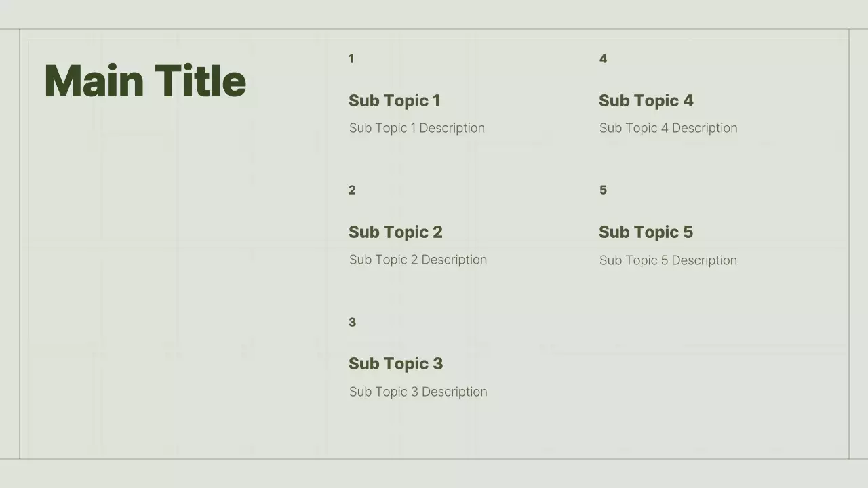Click the Sub Topic 4 heading
This screenshot has width=868, height=488.
click(646, 101)
